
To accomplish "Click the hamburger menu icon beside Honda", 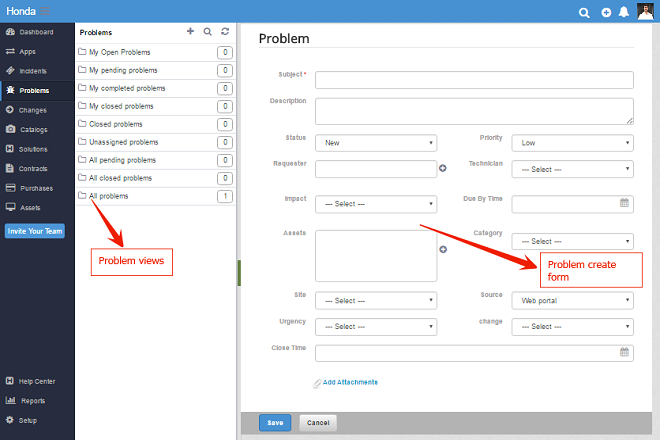I will (x=45, y=11).
